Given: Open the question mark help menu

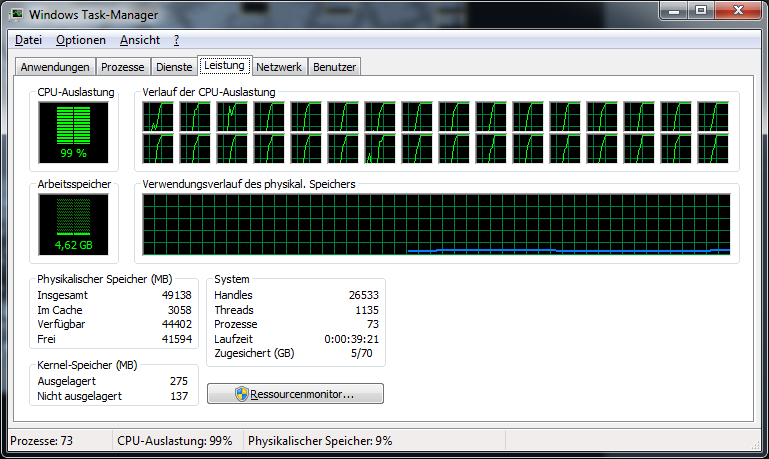Looking at the screenshot, I should coord(177,40).
